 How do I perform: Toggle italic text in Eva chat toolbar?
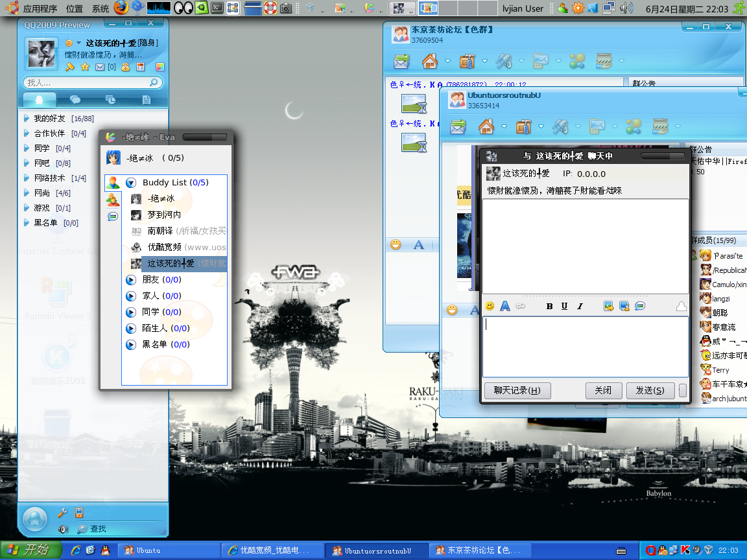[x=580, y=306]
